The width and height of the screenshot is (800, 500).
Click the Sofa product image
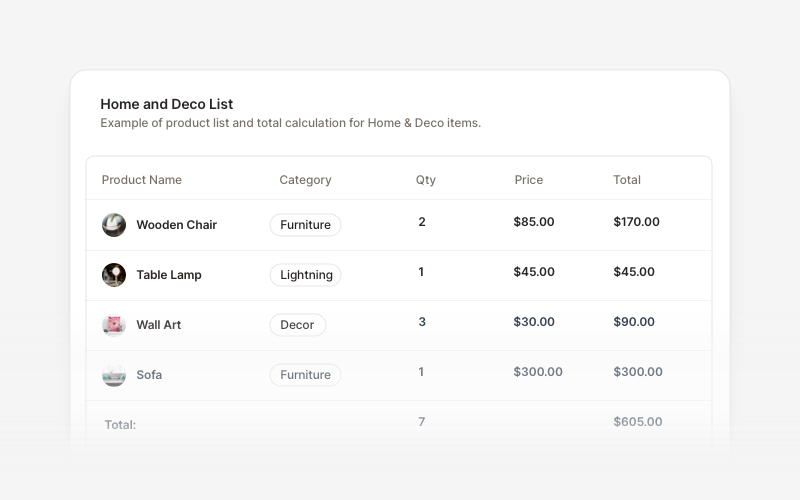point(114,375)
